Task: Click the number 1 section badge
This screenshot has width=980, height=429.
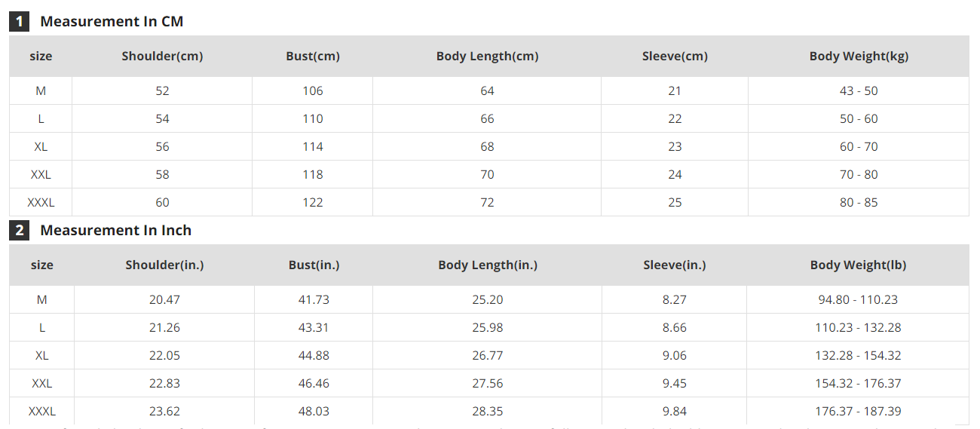Action: coord(19,21)
